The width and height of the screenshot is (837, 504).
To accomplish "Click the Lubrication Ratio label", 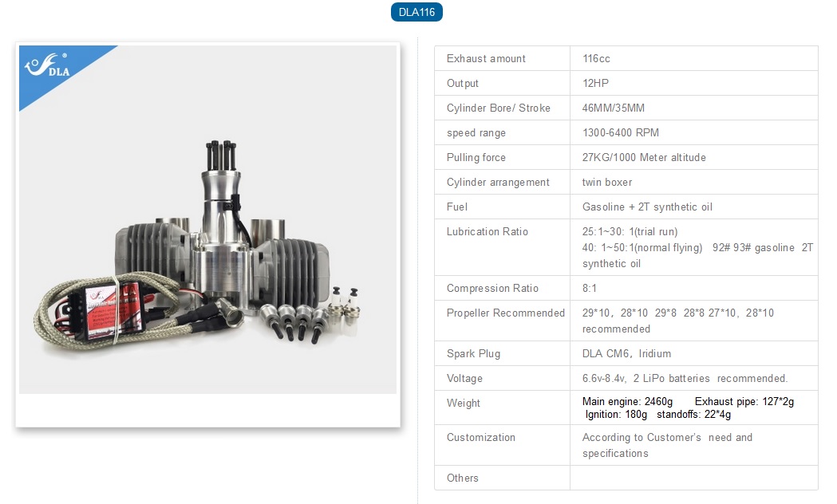I will click(487, 232).
